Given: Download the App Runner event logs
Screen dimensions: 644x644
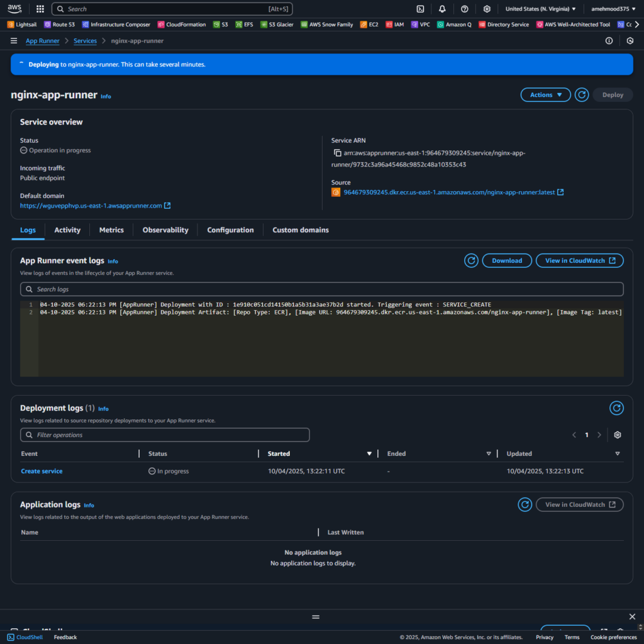Looking at the screenshot, I should pos(507,261).
